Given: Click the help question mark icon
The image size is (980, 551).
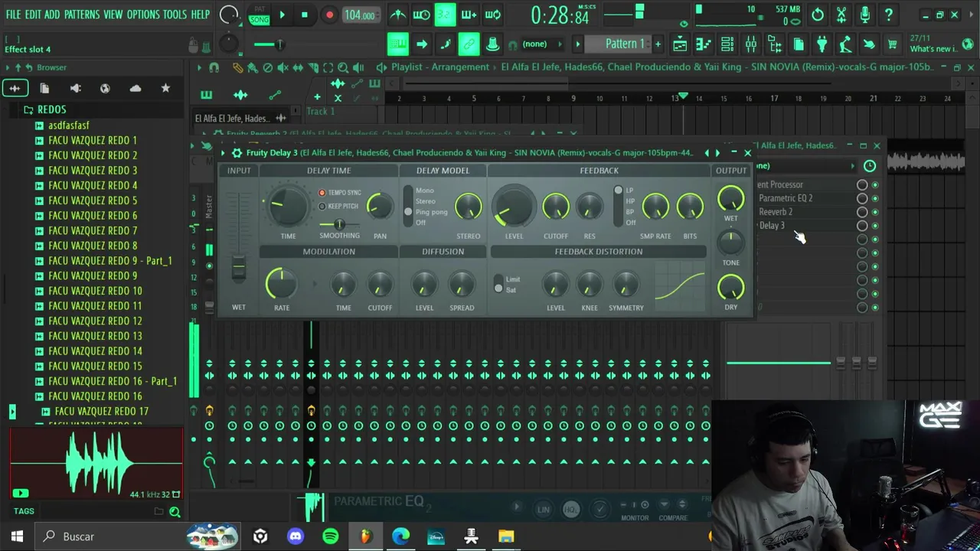Looking at the screenshot, I should click(x=889, y=15).
